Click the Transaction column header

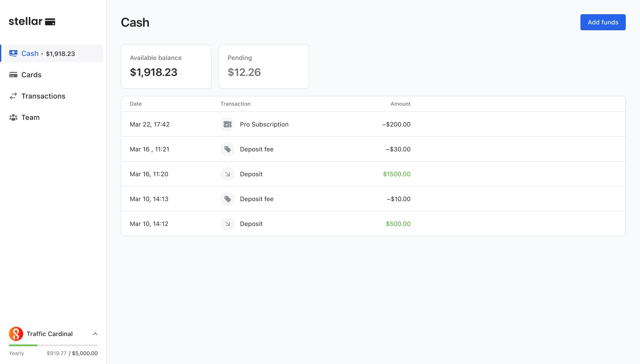(x=236, y=104)
